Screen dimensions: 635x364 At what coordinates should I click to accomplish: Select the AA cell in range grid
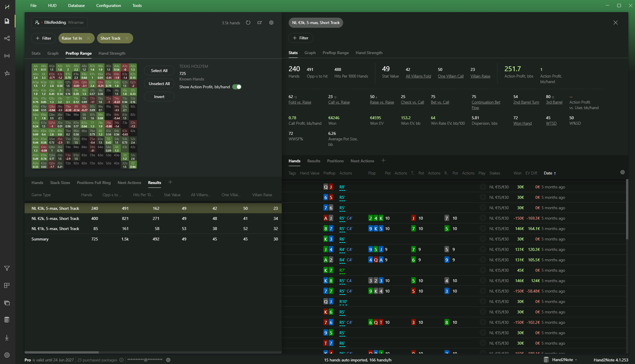36,67
